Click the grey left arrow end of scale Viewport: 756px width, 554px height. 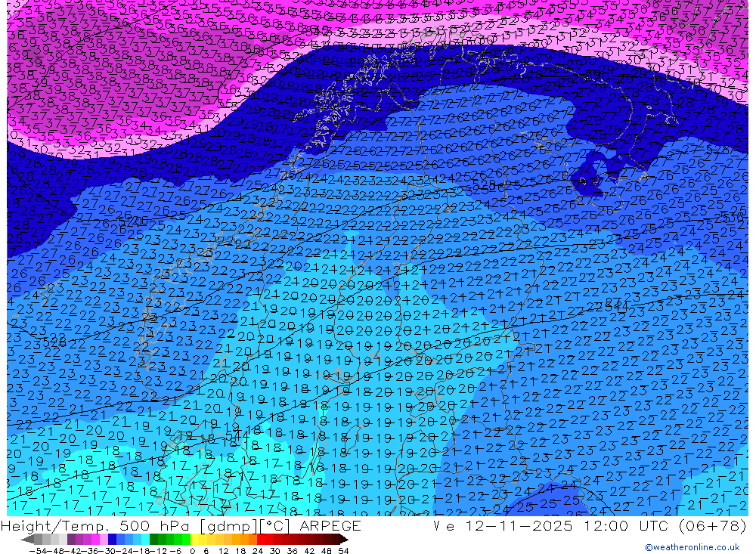click(27, 540)
